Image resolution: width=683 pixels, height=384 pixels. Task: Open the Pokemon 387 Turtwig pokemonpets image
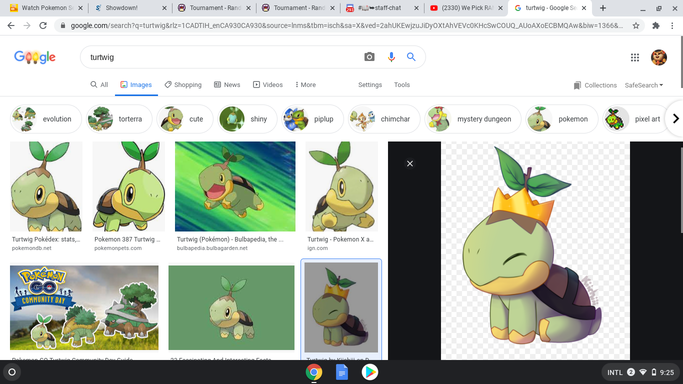(129, 186)
